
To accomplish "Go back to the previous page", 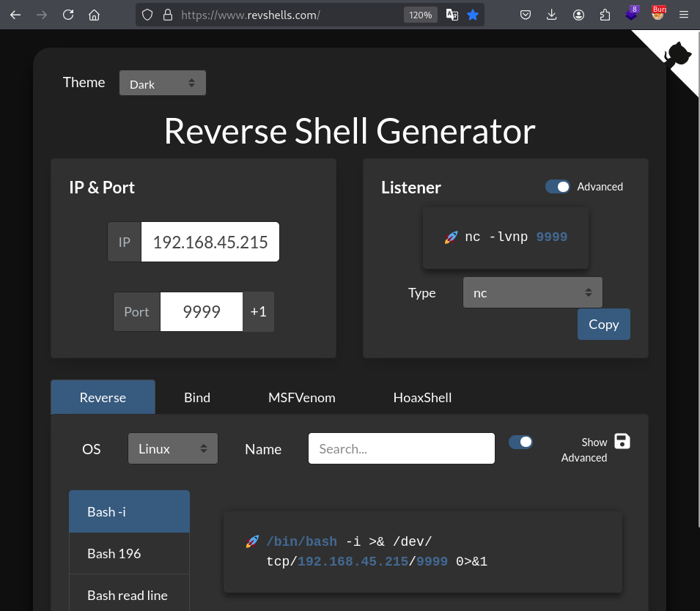I will pyautogui.click(x=15, y=15).
